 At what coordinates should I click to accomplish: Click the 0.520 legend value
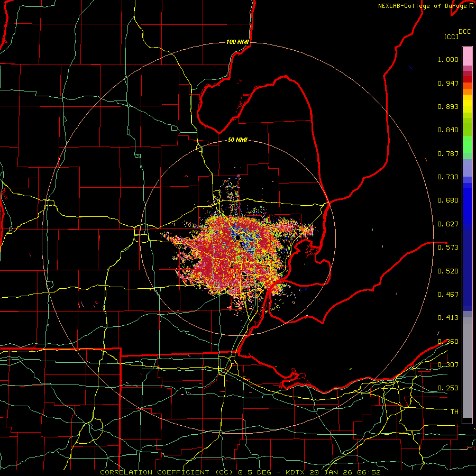pyautogui.click(x=448, y=271)
